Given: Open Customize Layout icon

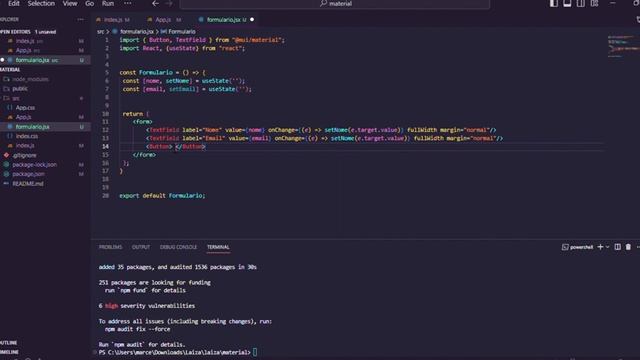Looking at the screenshot, I should [594, 4].
